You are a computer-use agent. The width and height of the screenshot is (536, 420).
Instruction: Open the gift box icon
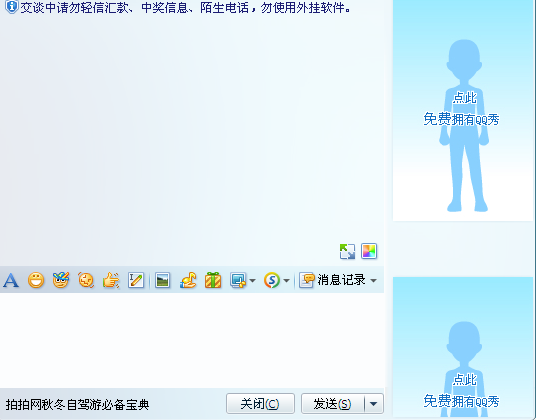point(213,280)
